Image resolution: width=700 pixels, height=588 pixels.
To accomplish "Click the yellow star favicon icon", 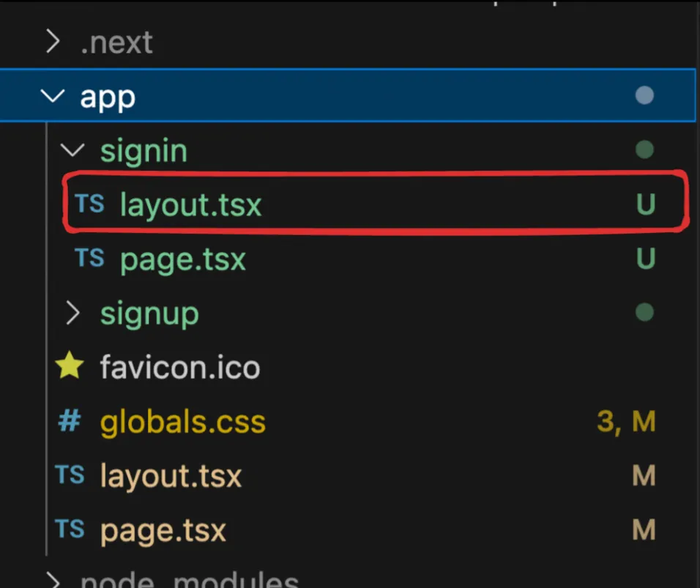I will click(x=70, y=366).
